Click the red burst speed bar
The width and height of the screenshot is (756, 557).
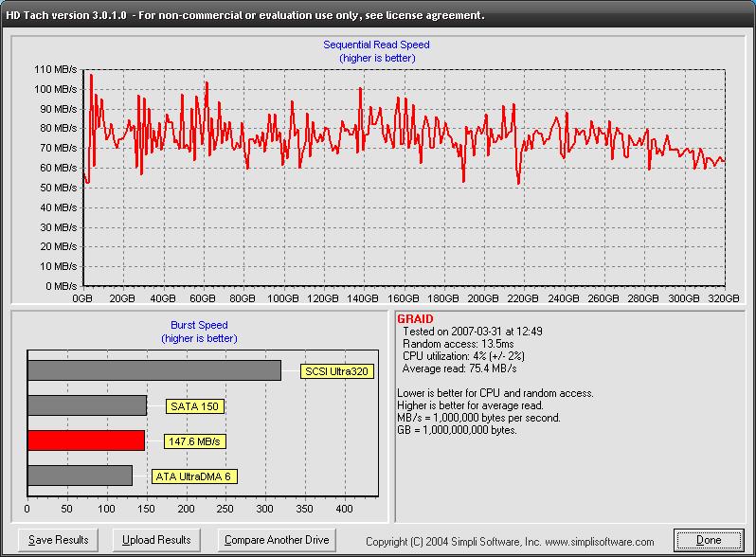tap(86, 440)
